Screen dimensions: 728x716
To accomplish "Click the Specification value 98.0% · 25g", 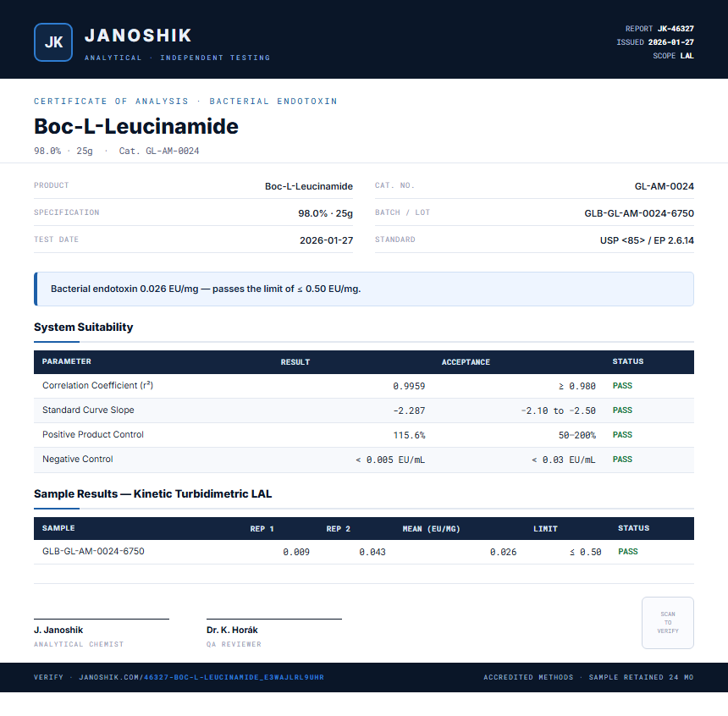I will click(325, 213).
